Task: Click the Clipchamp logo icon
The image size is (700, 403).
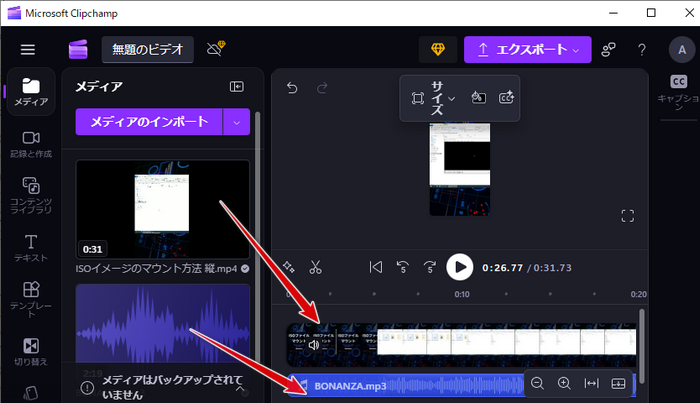Action: pyautogui.click(x=78, y=50)
